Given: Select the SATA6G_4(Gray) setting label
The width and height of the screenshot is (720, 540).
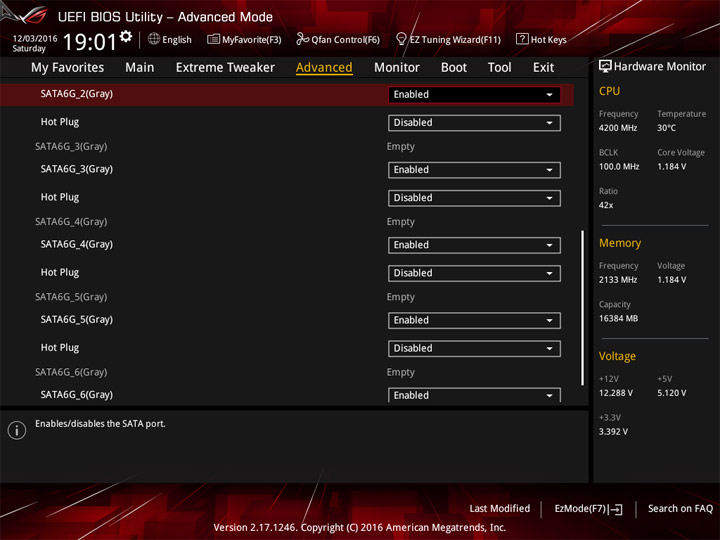Looking at the screenshot, I should (77, 245).
